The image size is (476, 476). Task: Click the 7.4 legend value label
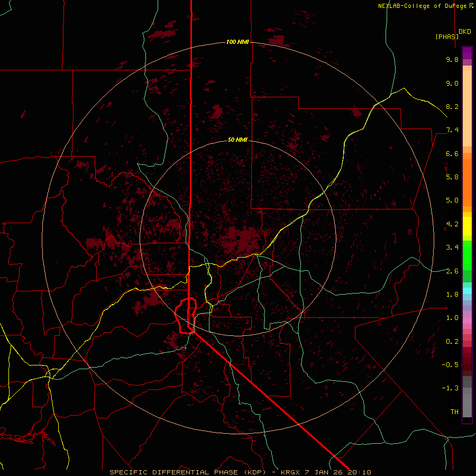pyautogui.click(x=452, y=130)
